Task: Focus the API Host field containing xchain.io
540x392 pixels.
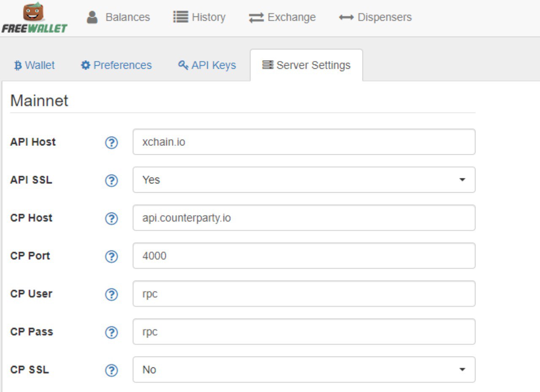Action: 304,142
